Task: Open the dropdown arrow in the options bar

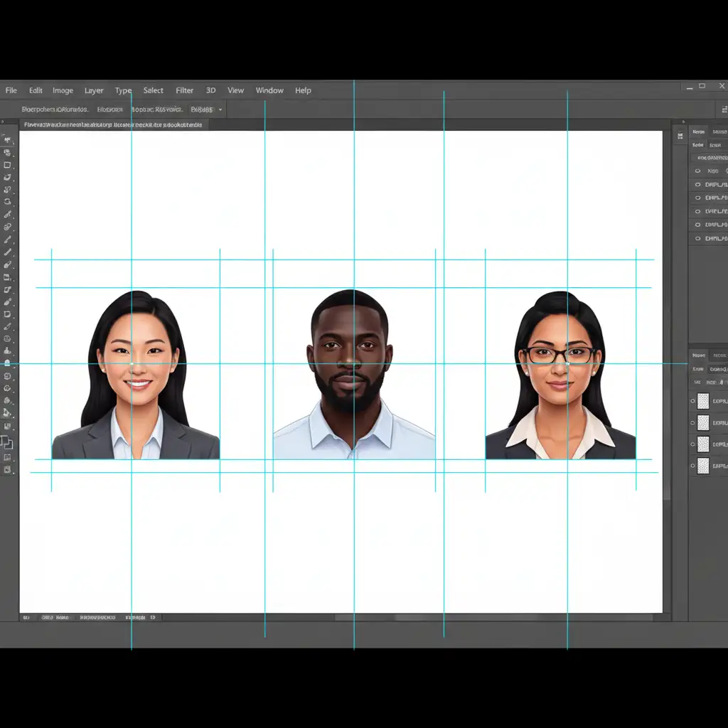Action: pyautogui.click(x=220, y=110)
